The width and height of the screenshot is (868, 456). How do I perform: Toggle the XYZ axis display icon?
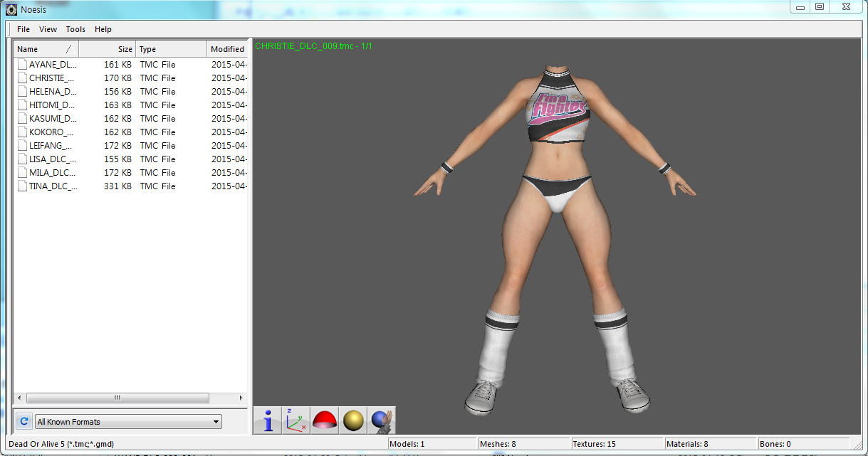tap(296, 420)
